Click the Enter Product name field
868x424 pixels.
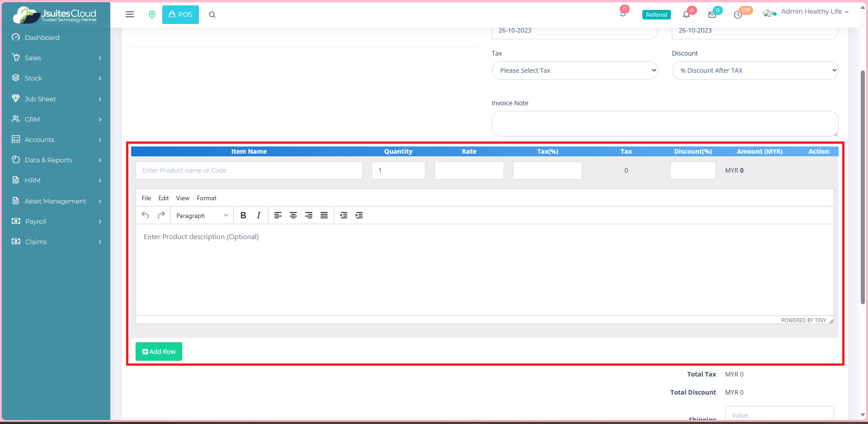point(249,170)
